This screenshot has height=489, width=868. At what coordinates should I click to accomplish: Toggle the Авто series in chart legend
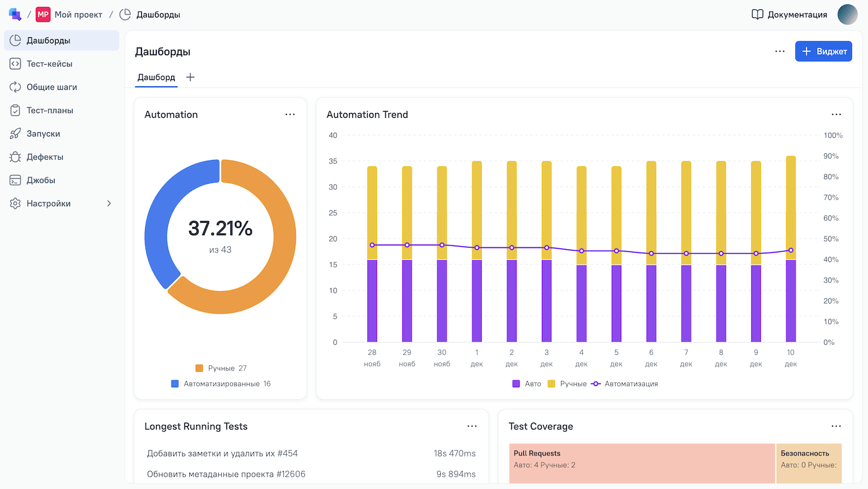527,384
